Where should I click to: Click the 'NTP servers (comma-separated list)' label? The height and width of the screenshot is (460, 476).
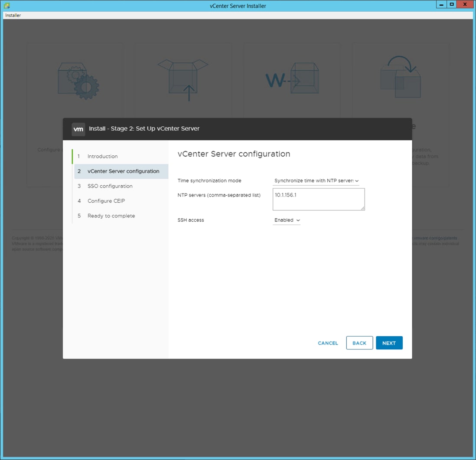[x=219, y=195]
